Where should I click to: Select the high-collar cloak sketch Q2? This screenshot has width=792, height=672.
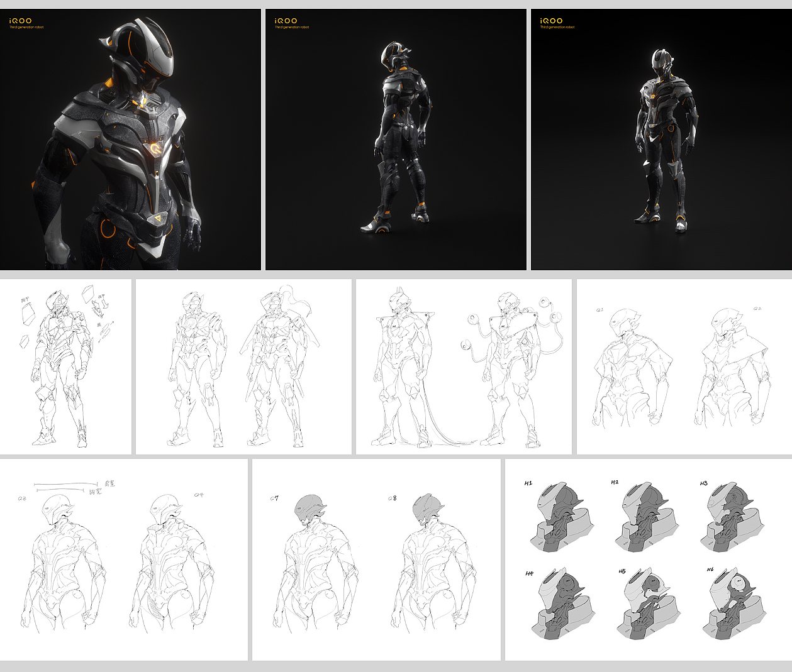pos(732,368)
